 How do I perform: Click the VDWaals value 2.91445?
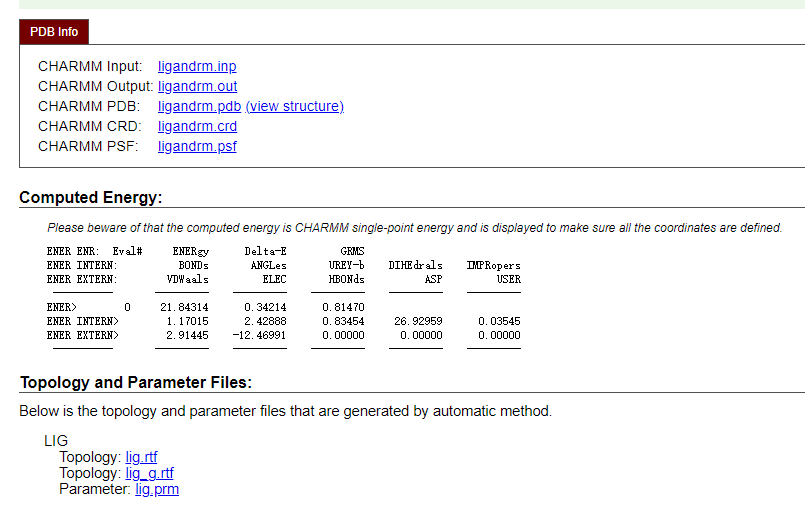pos(187,336)
